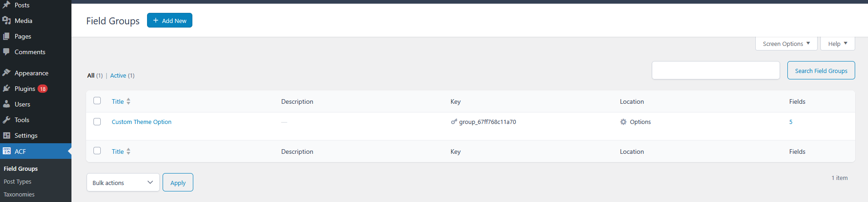The height and width of the screenshot is (202, 868).
Task: Sort by the Title column header arrows
Action: [128, 101]
